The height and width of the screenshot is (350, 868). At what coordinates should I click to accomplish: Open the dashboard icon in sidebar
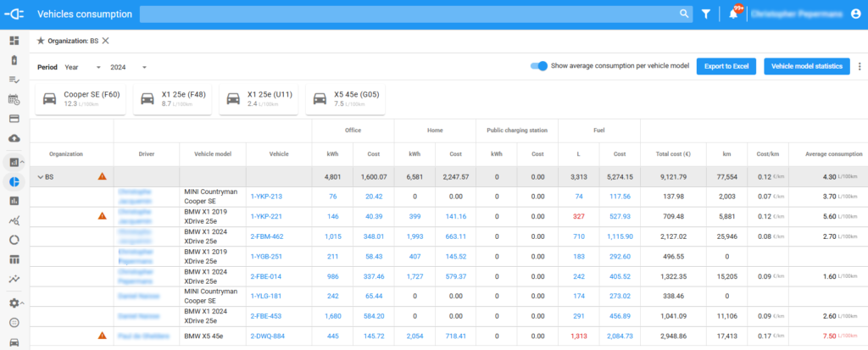[14, 41]
